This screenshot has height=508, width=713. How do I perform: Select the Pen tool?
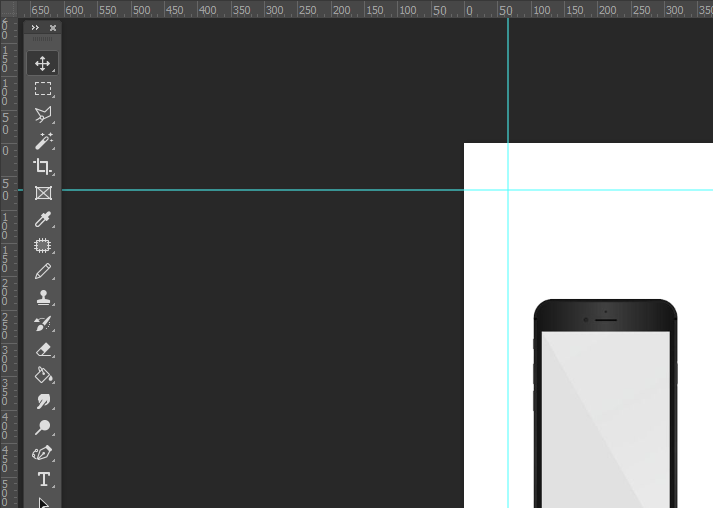[43, 453]
